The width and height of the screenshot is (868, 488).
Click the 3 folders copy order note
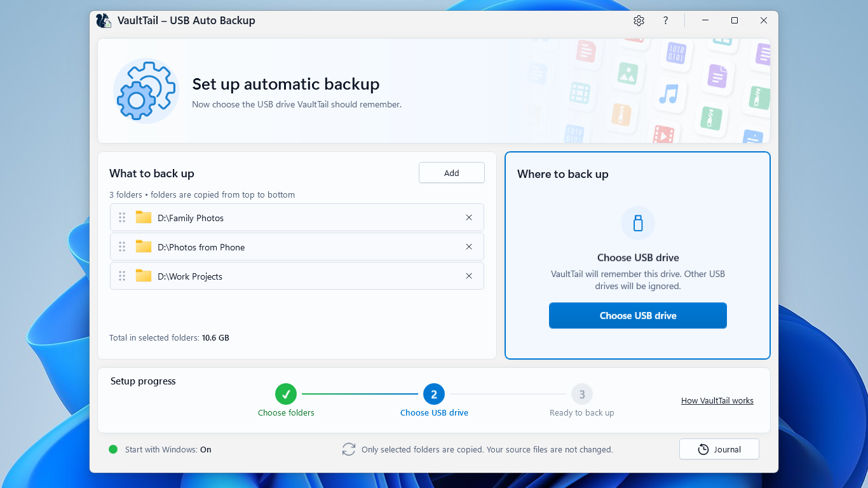[x=202, y=194]
